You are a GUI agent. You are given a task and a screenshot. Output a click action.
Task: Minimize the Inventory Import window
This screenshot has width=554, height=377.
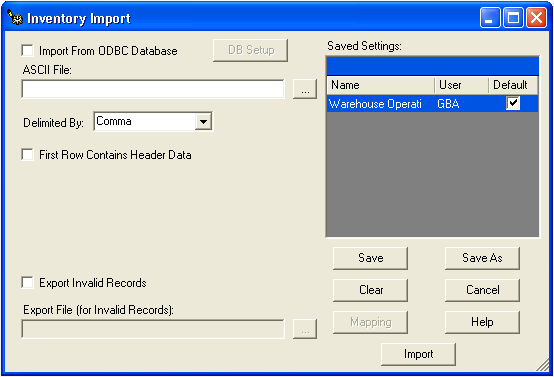coord(490,18)
